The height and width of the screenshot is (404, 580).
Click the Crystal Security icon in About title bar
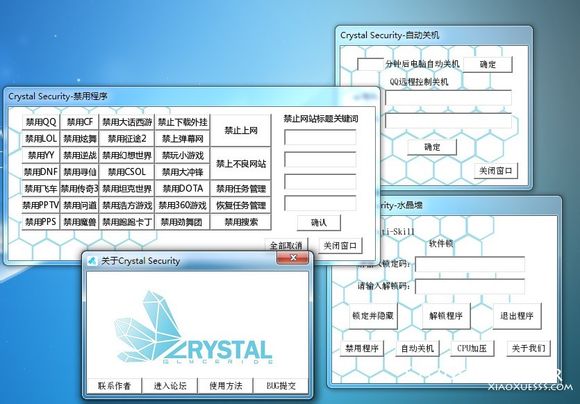92,261
